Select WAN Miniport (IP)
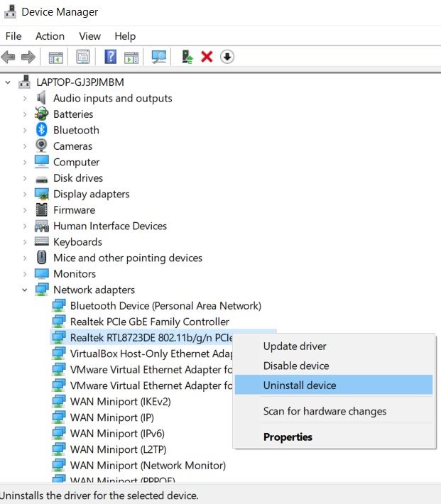This screenshot has height=504, width=441. [x=112, y=417]
